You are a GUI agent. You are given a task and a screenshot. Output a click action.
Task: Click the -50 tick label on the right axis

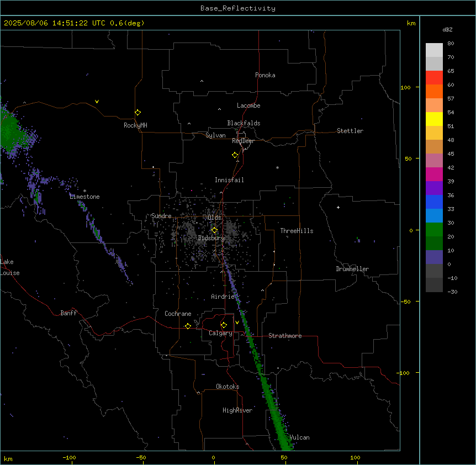(405, 302)
